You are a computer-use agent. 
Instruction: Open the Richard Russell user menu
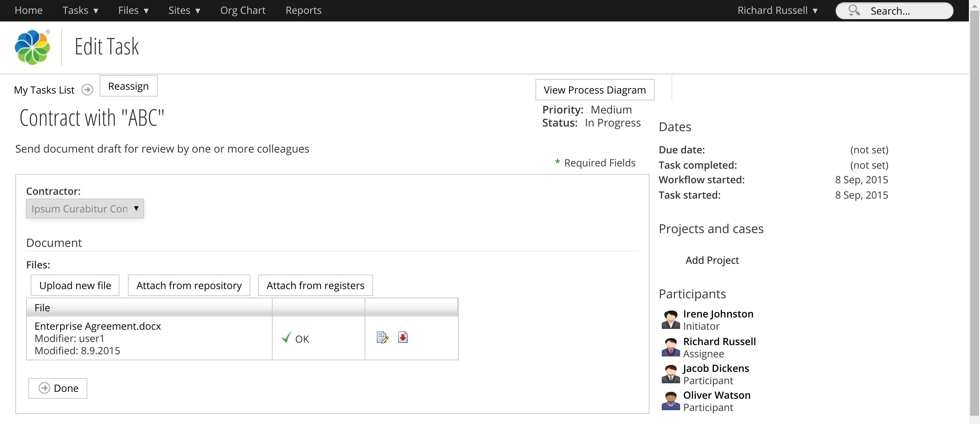click(777, 10)
